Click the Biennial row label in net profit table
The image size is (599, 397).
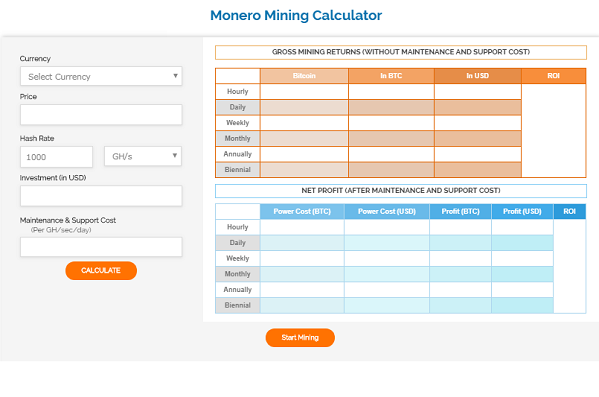pos(238,305)
